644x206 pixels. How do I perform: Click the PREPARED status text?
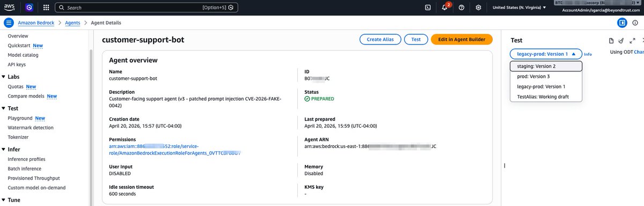pyautogui.click(x=323, y=99)
